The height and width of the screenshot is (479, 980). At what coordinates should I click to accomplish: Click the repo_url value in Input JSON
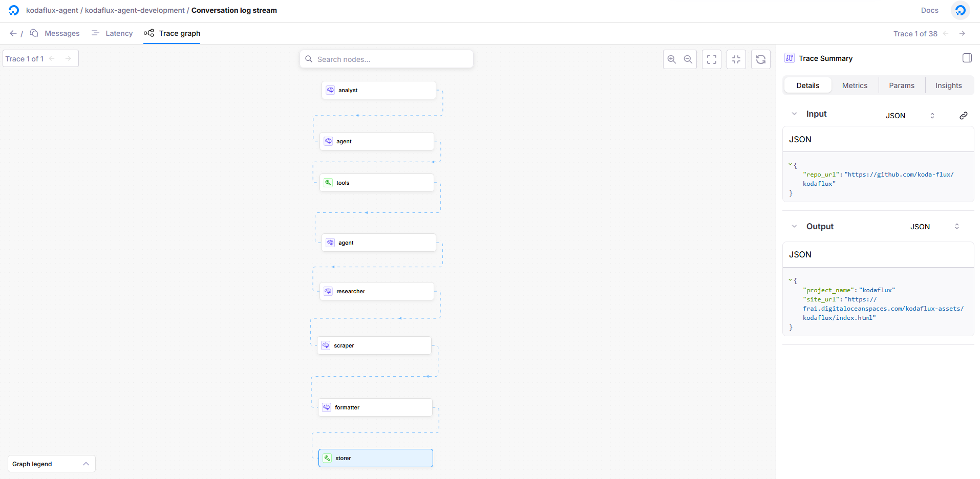[x=878, y=179]
